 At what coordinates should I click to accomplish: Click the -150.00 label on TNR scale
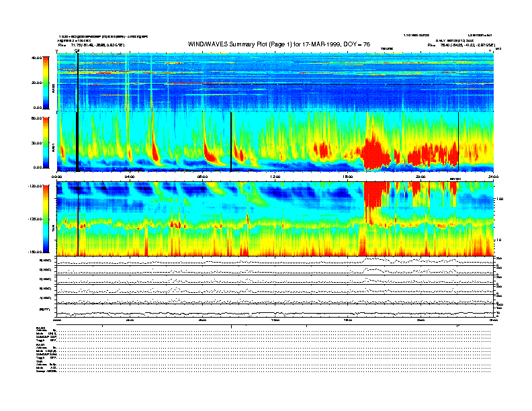coord(36,252)
